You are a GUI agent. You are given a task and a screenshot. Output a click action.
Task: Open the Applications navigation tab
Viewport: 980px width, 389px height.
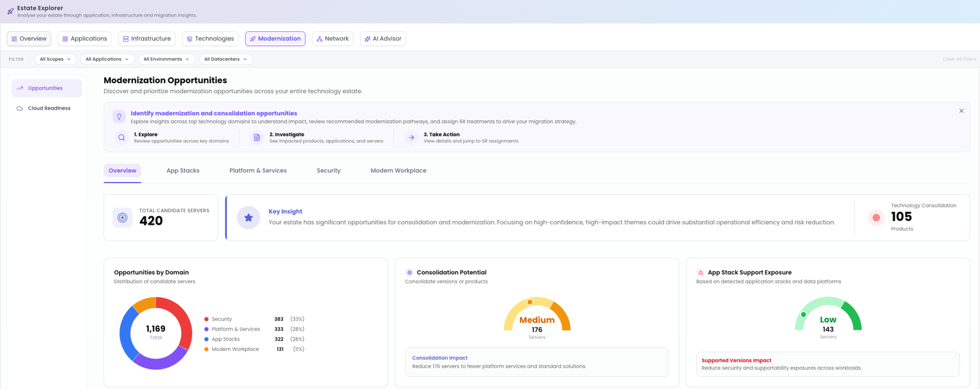[x=85, y=39]
